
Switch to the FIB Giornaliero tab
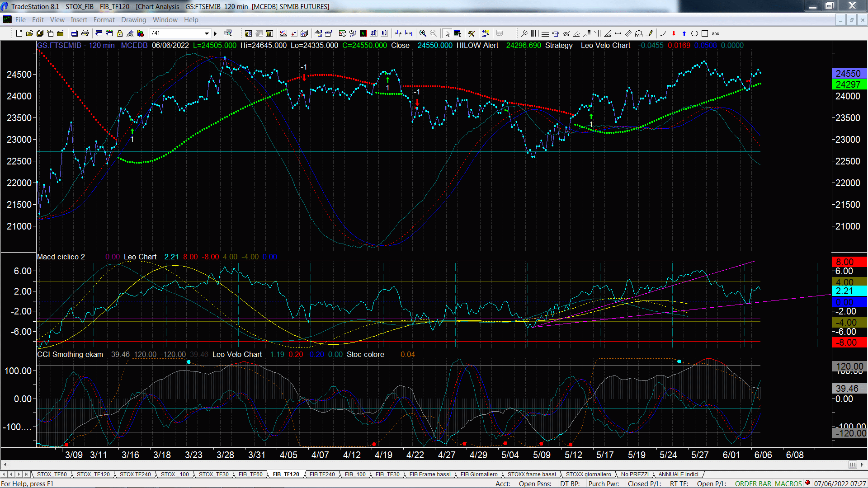coord(479,474)
